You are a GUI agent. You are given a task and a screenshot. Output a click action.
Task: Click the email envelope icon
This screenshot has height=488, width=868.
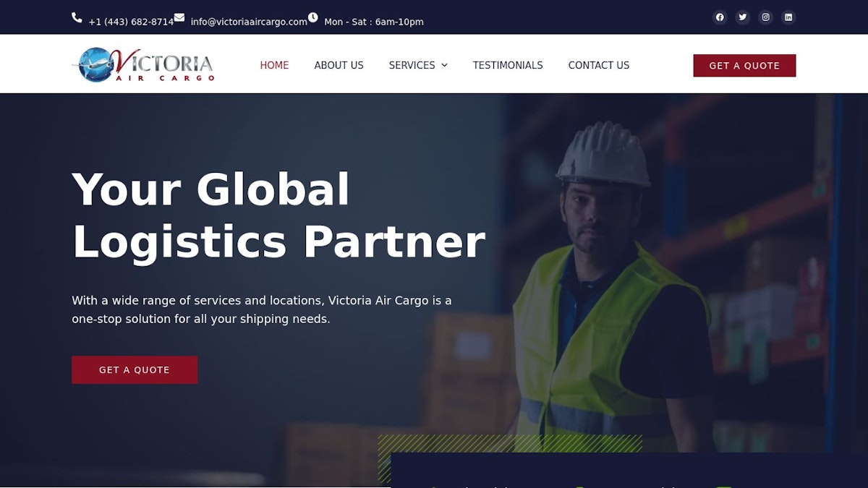click(x=179, y=17)
